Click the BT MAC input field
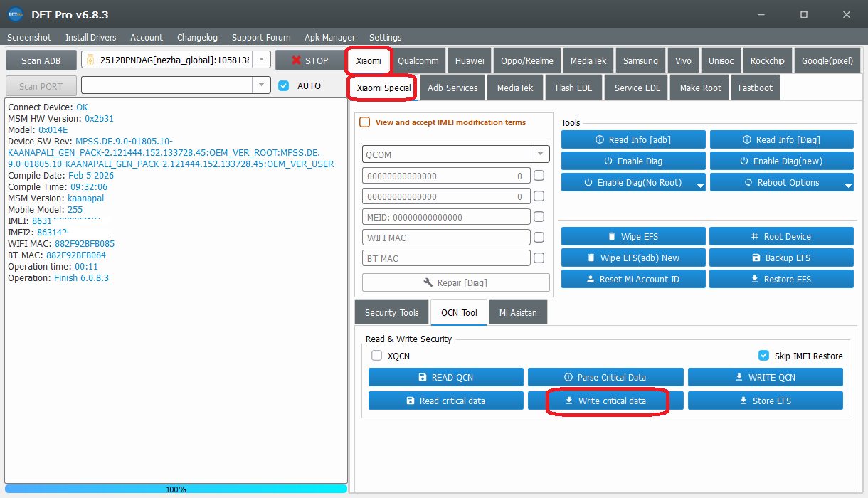 446,258
